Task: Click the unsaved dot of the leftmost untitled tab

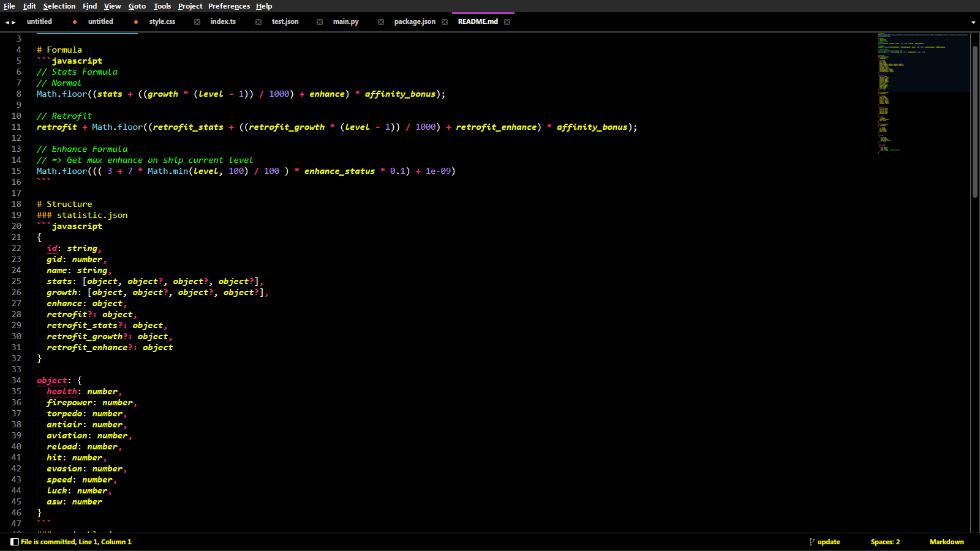Action: pos(75,22)
